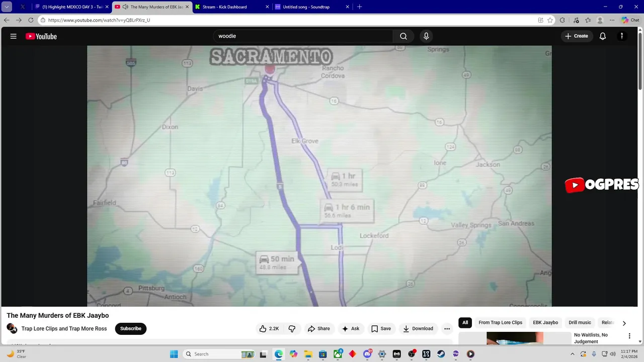Open Discord from the taskbar
Screen dimensions: 644x362
367,354
